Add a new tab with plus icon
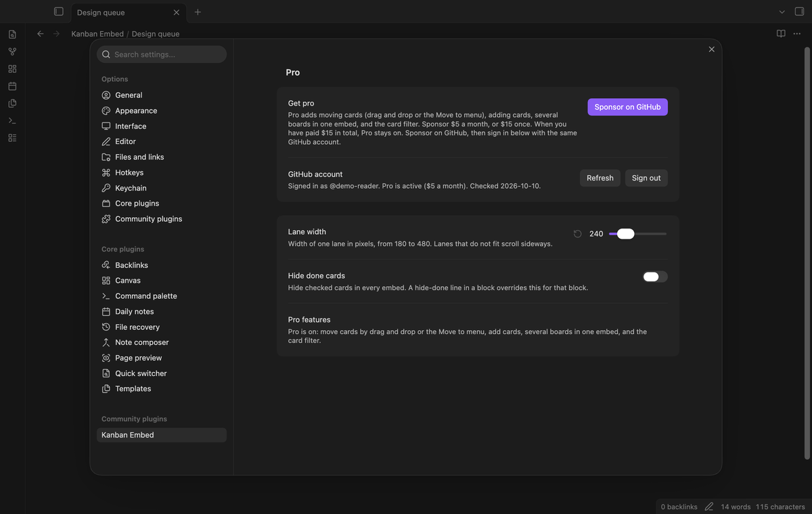This screenshot has height=514, width=812. click(198, 12)
